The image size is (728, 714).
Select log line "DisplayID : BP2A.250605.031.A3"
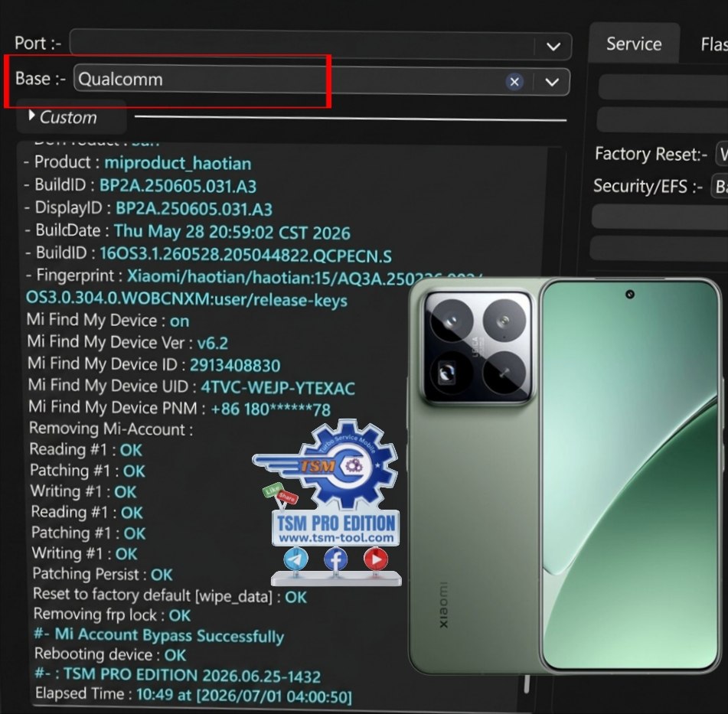click(149, 208)
